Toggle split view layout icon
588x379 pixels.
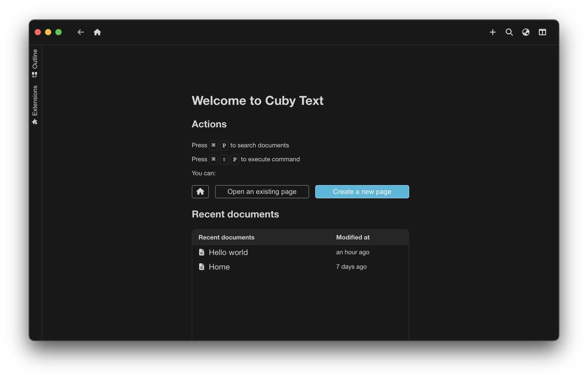click(542, 32)
